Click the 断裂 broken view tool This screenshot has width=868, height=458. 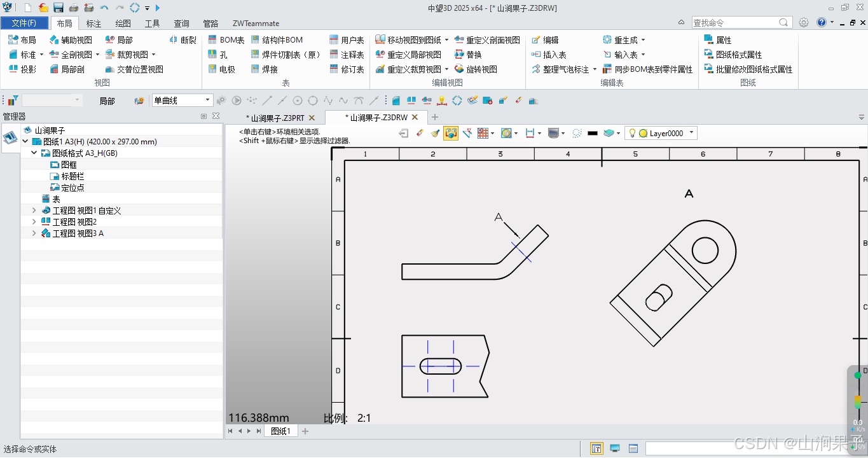[183, 39]
